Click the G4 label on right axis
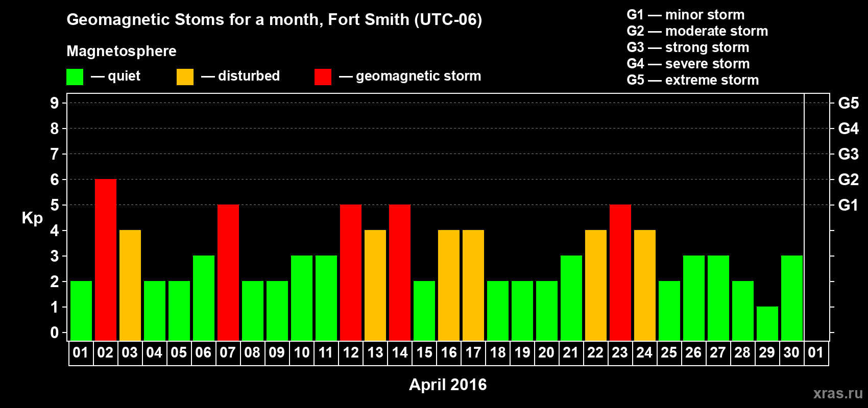Viewport: 868px width, 408px height. (849, 129)
